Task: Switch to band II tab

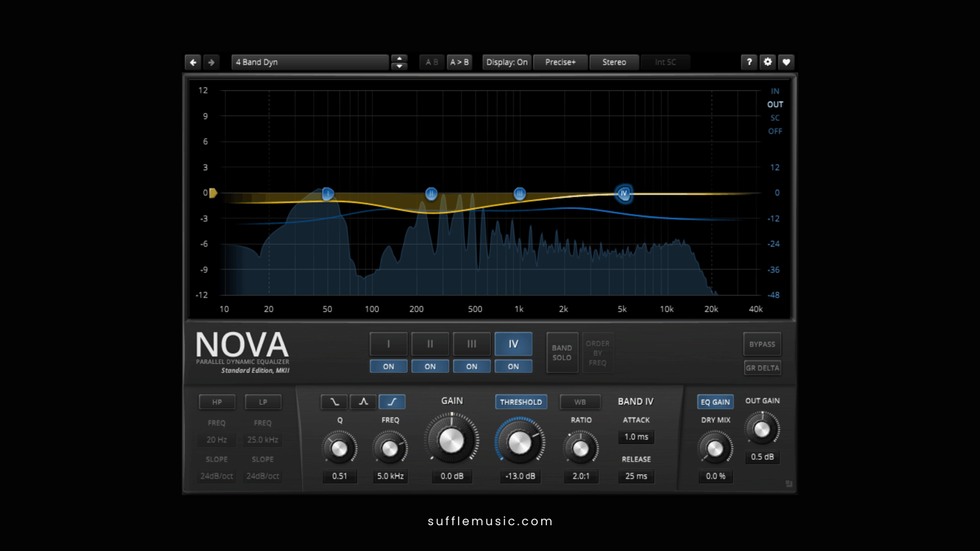Action: pos(430,344)
